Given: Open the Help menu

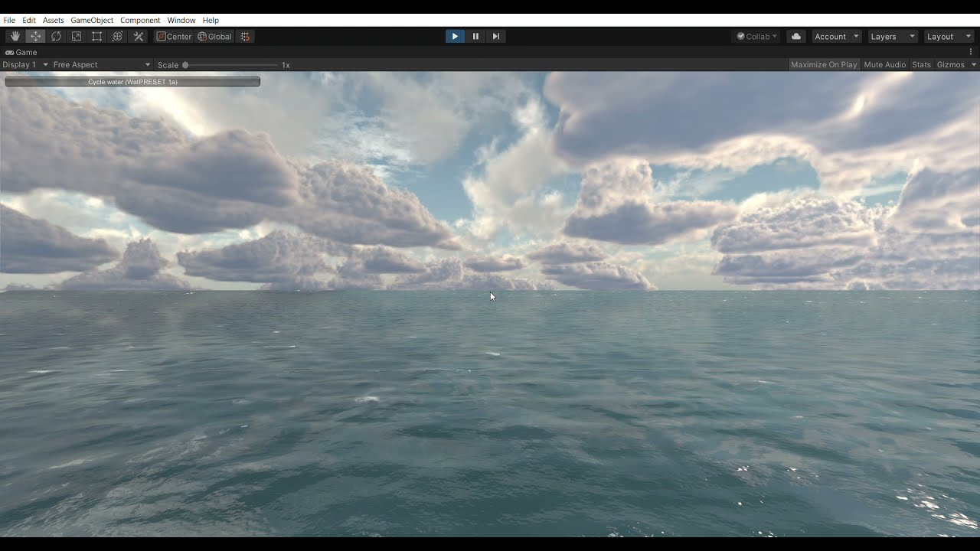Looking at the screenshot, I should coord(211,20).
